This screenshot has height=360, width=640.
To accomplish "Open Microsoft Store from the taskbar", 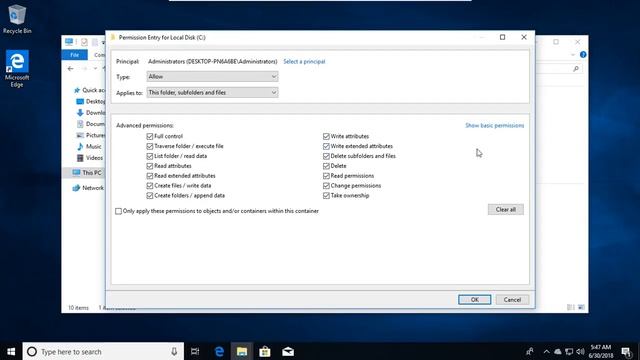I will (265, 351).
